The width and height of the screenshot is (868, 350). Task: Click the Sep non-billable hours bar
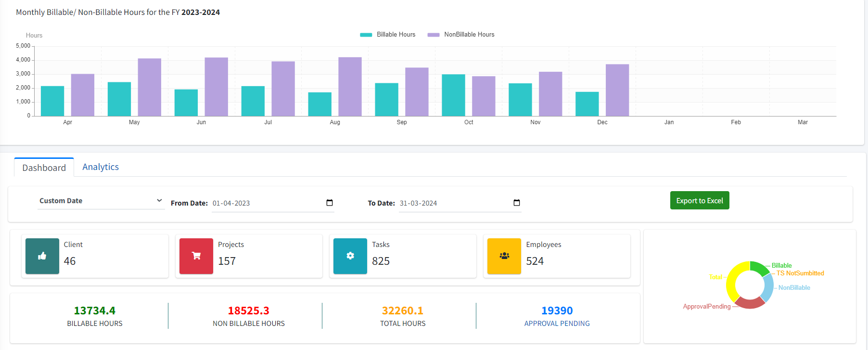tap(417, 92)
